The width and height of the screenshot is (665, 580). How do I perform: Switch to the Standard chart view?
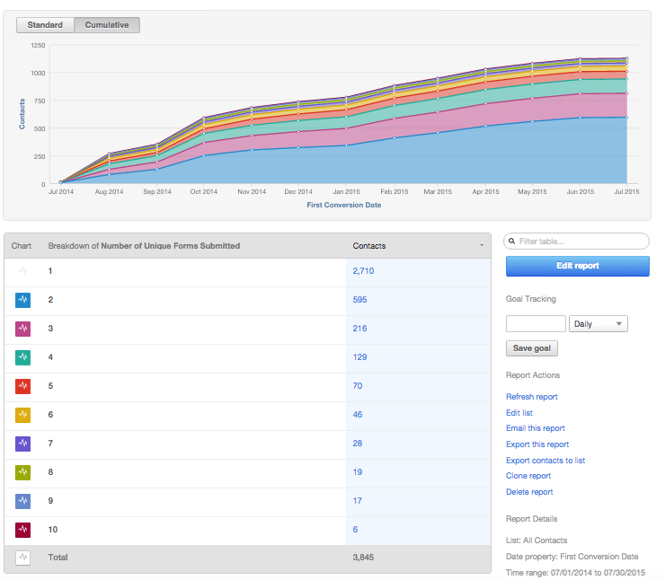(45, 25)
